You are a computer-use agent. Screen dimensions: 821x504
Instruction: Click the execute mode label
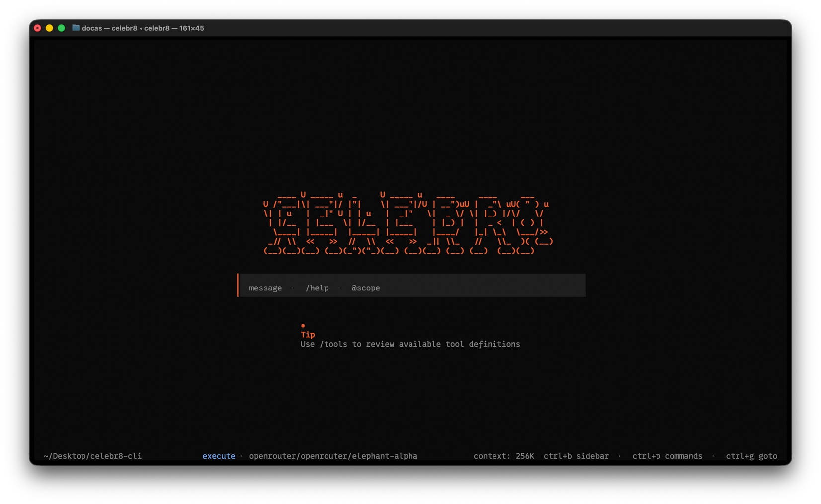219,456
